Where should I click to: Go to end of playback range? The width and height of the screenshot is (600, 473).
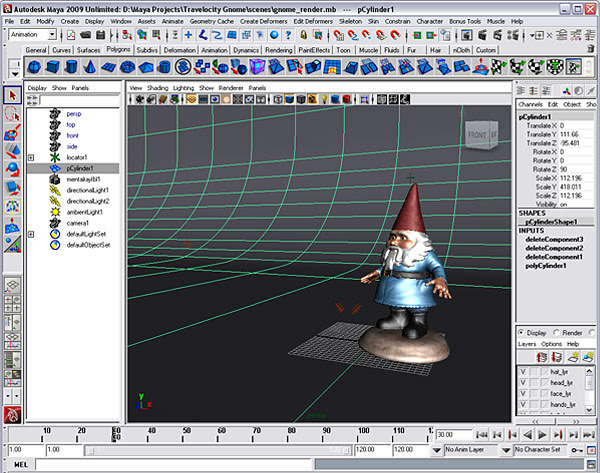(x=588, y=435)
